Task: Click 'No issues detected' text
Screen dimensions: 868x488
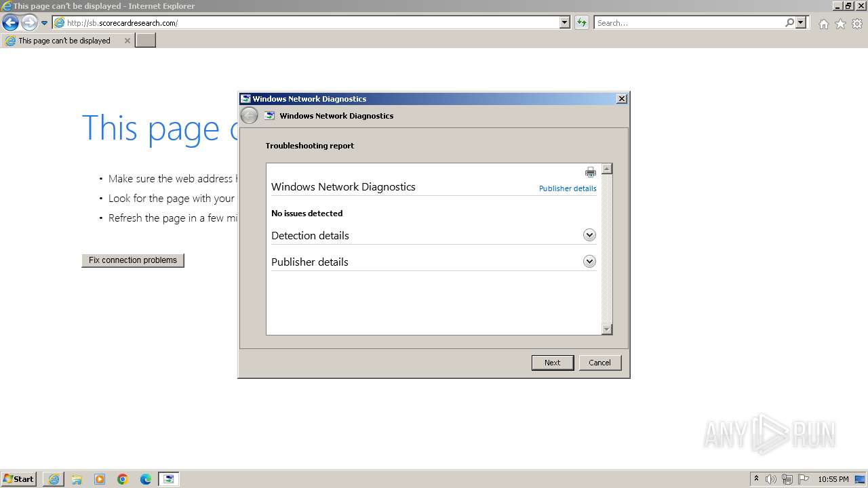Action: [x=307, y=213]
